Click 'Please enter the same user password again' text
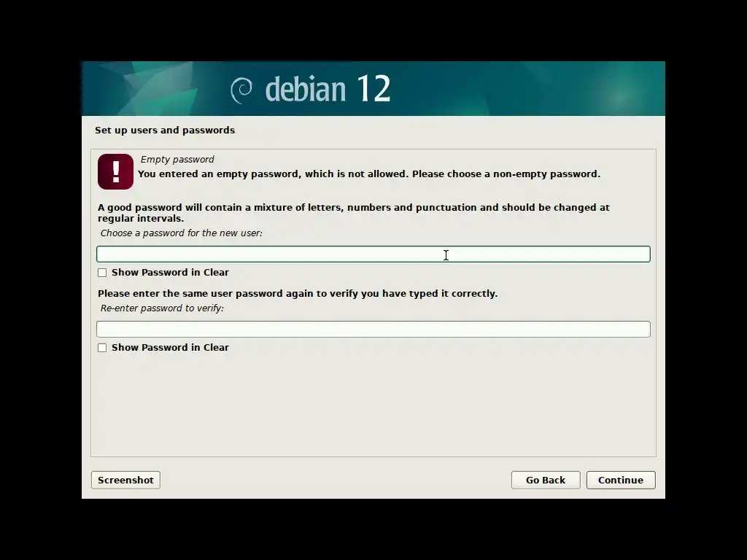747x560 pixels. point(298,293)
